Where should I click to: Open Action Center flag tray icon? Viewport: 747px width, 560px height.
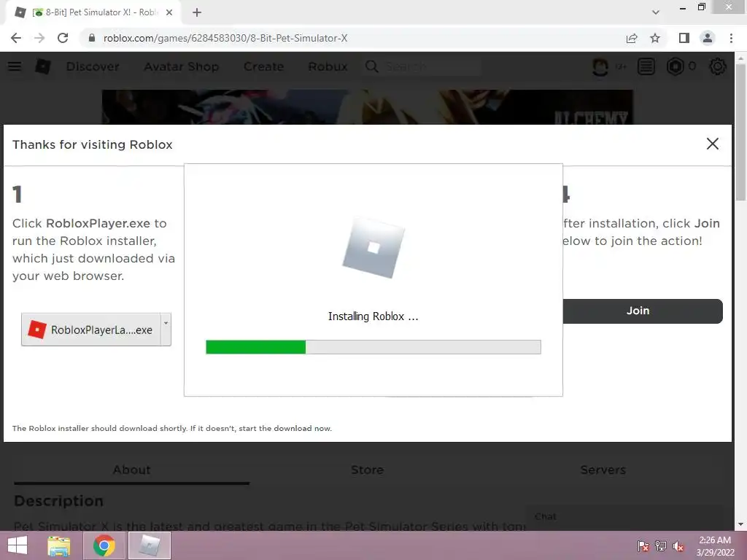[643, 546]
